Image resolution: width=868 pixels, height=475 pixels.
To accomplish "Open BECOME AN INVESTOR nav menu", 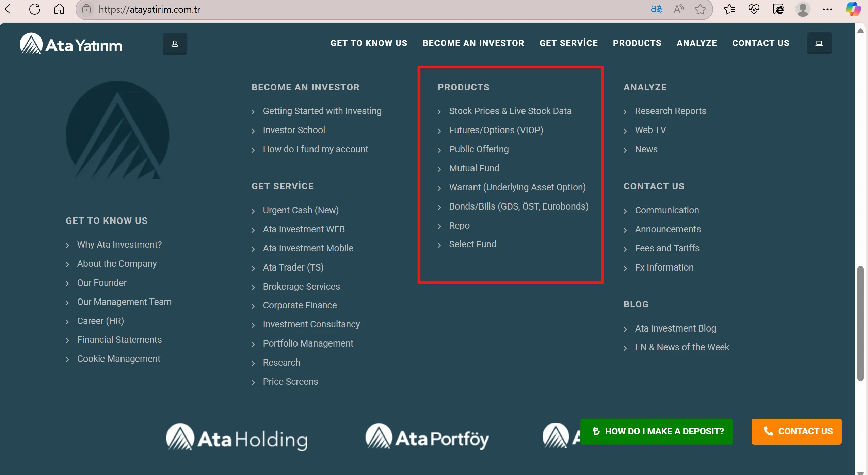I will 473,43.
